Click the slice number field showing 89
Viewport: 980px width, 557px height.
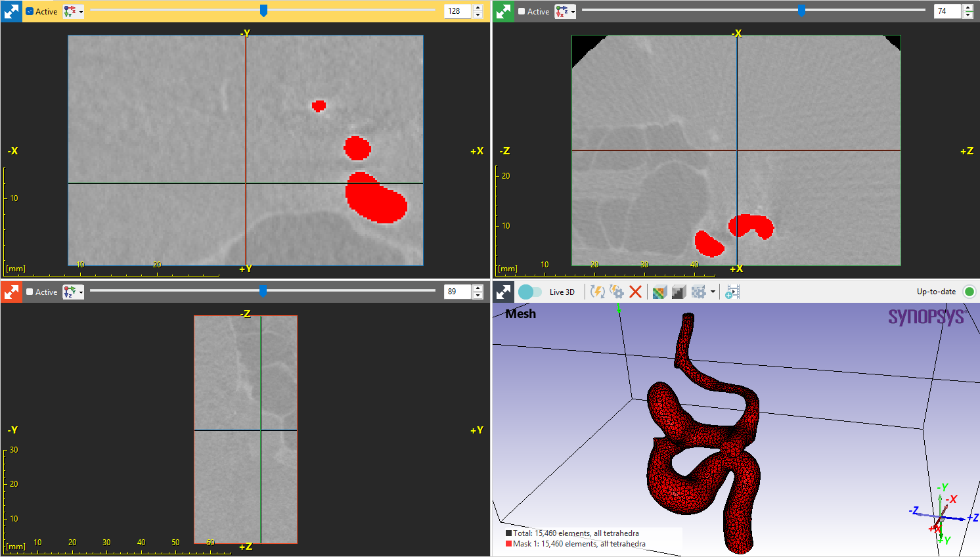pyautogui.click(x=458, y=292)
